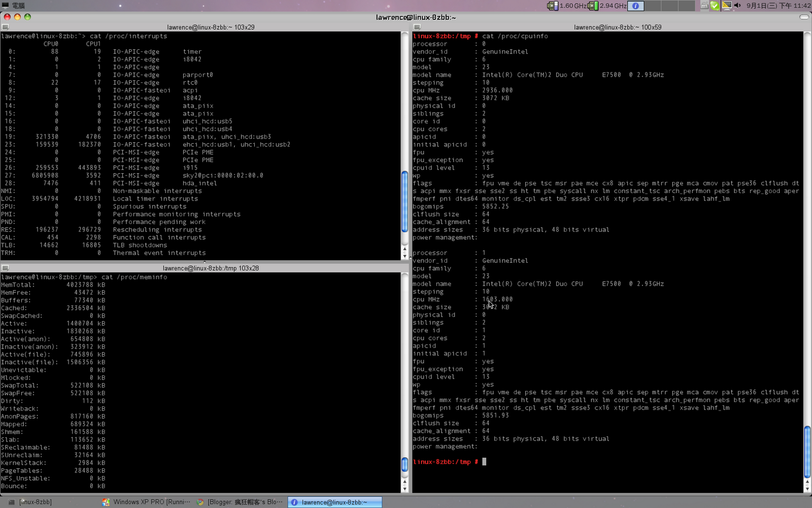Click the interrupts pane scrollbar thumb
The image size is (812, 508).
pyautogui.click(x=404, y=202)
